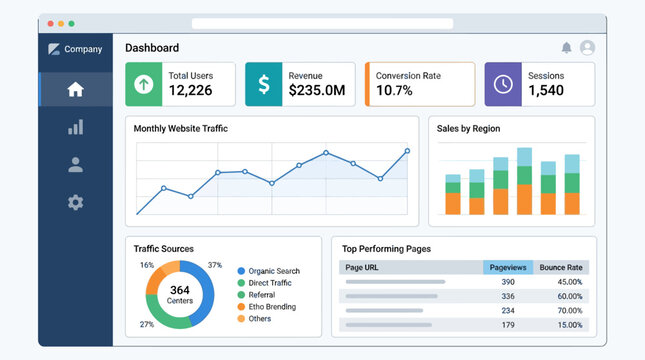The height and width of the screenshot is (360, 645).
Task: Open notifications bell
Action: pos(566,48)
